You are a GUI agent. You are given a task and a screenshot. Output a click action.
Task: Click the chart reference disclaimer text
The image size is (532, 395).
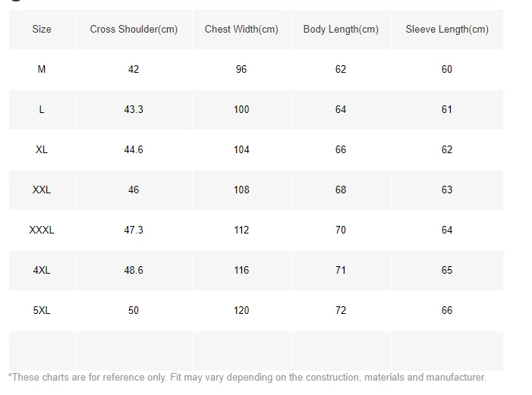(x=247, y=378)
